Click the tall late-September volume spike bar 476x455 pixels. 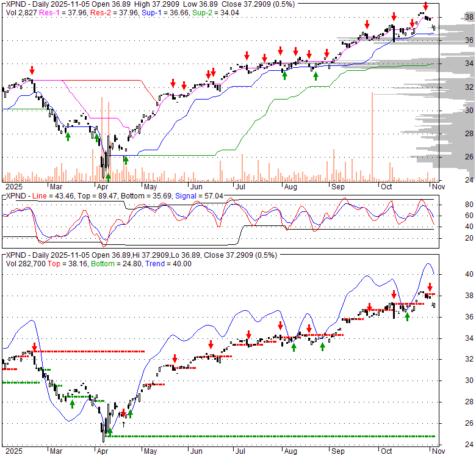[372, 137]
